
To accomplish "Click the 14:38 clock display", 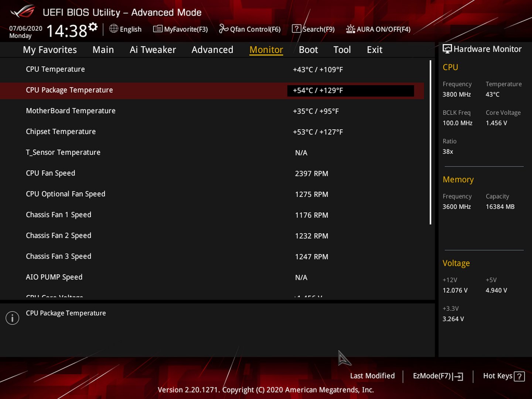I will (67, 31).
